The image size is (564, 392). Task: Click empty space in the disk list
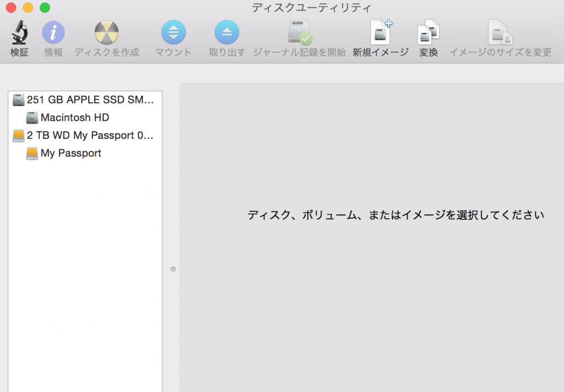point(85,275)
